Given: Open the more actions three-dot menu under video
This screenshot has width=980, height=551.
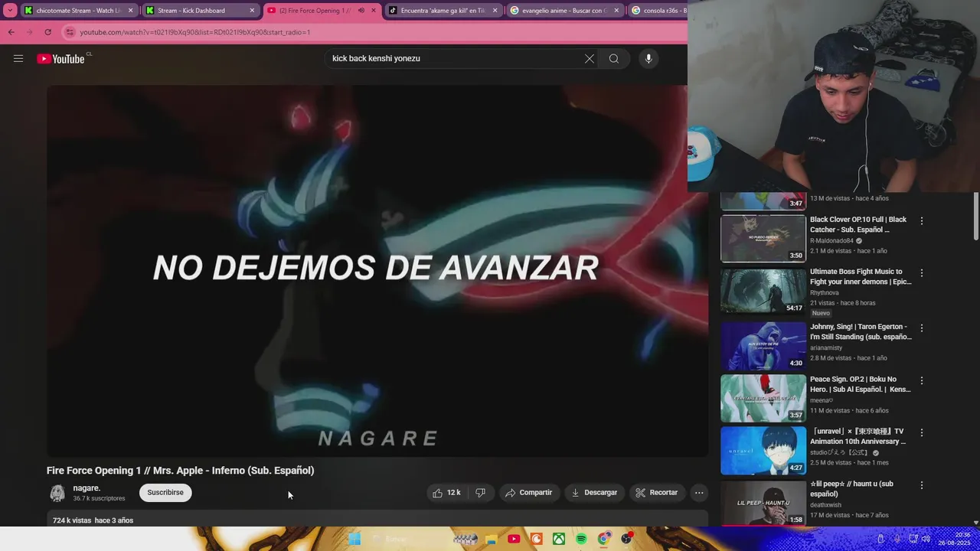Looking at the screenshot, I should click(699, 493).
